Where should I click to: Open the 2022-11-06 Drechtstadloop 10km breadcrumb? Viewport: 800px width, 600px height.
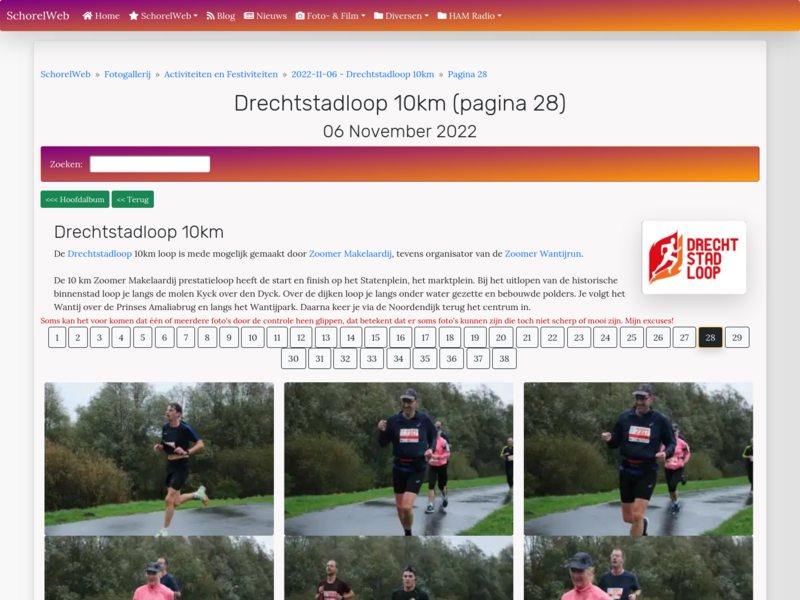pos(363,74)
